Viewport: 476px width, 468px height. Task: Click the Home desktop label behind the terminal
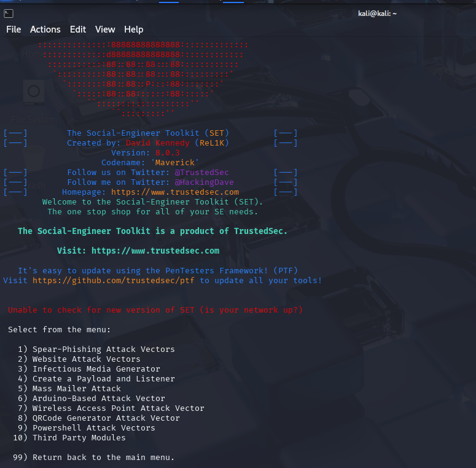click(33, 54)
